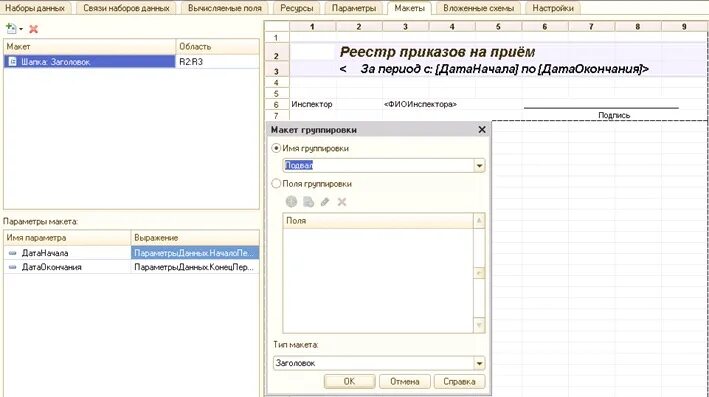
Task: Click the Выражение column header
Action: [195, 238]
